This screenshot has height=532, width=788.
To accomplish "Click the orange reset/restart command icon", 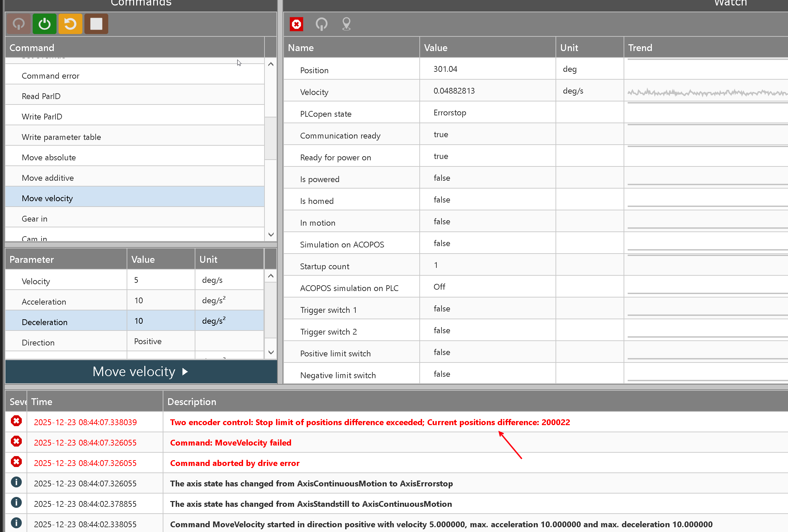I will (x=70, y=24).
